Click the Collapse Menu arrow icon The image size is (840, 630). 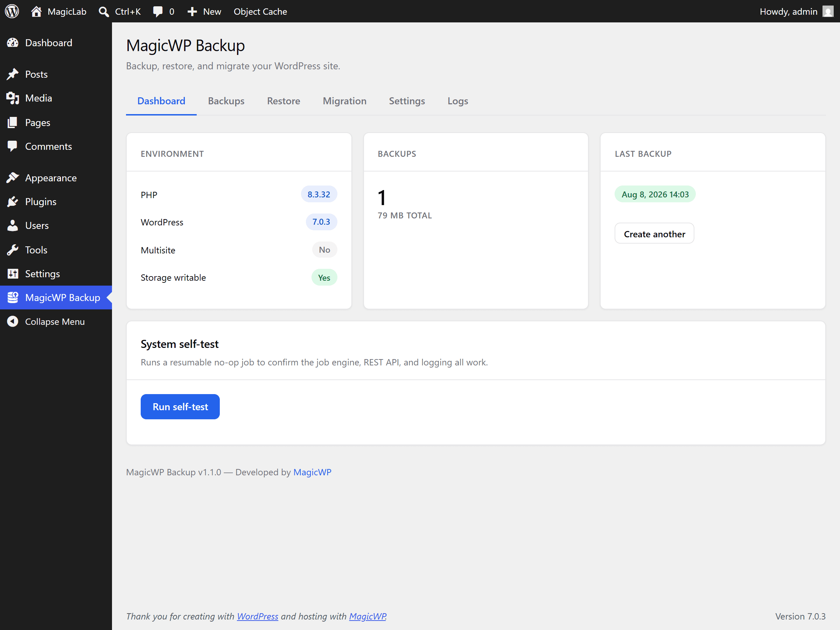13,322
